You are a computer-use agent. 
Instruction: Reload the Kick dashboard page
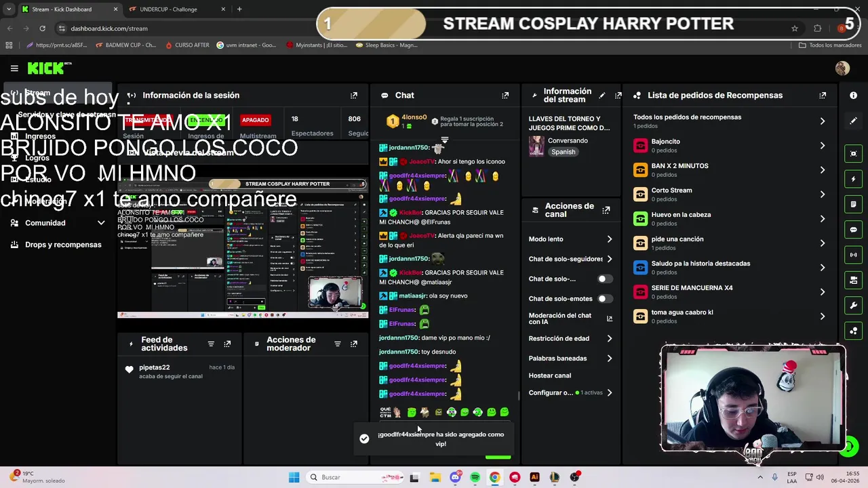[42, 28]
